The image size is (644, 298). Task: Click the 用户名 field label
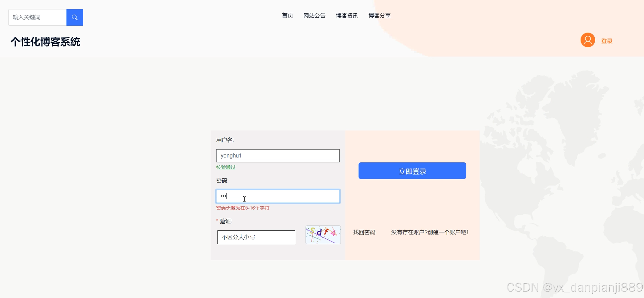click(225, 140)
